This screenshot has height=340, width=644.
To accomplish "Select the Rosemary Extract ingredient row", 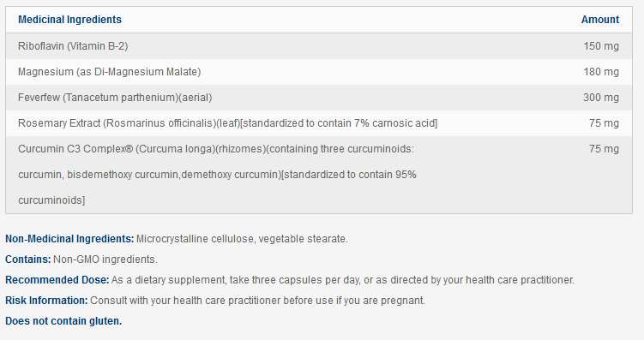I will (x=319, y=123).
